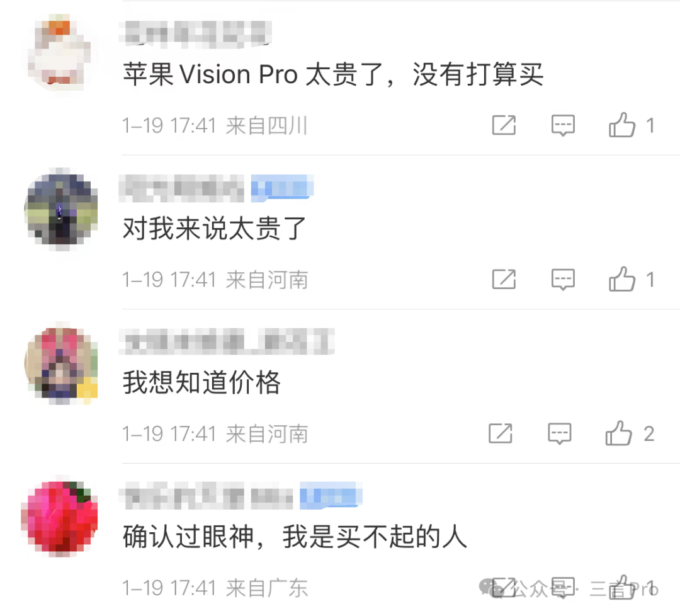Viewport: 680px width, 616px height.
Task: Reply to the 苹果 Vision Pro 太贵了 comment
Action: click(x=563, y=125)
